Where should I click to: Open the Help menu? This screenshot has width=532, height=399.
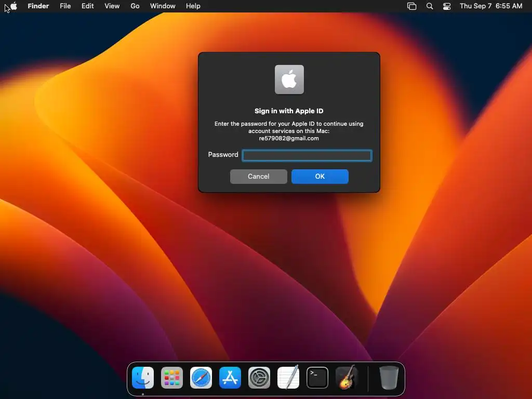pos(193,6)
